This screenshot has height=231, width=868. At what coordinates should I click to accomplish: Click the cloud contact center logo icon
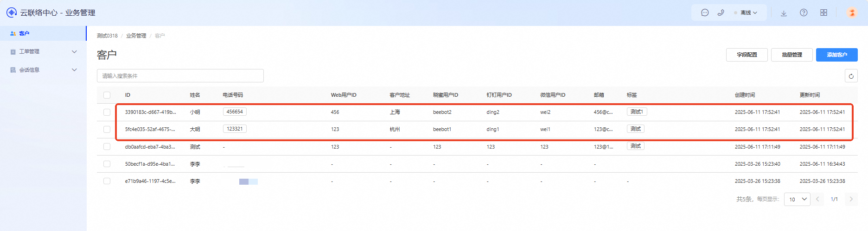pyautogui.click(x=12, y=12)
